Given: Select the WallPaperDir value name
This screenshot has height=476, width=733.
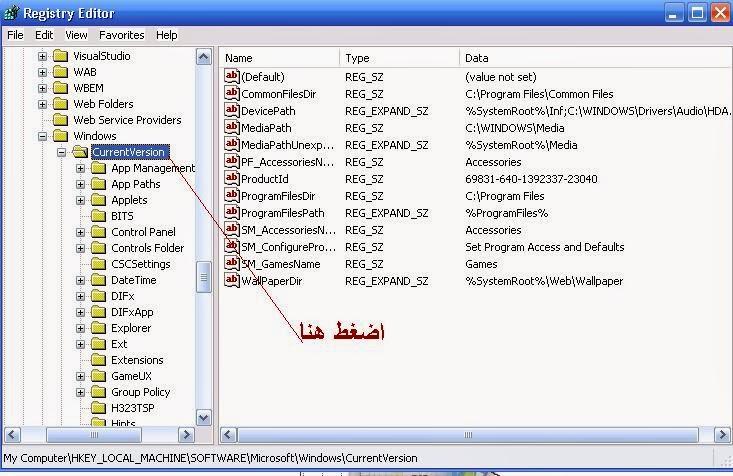Looking at the screenshot, I should point(272,281).
